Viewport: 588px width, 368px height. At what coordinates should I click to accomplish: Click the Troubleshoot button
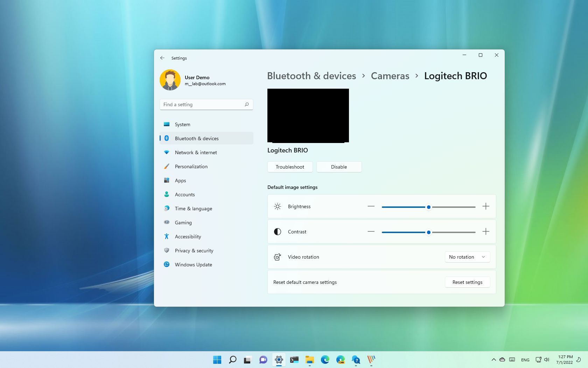pyautogui.click(x=290, y=167)
